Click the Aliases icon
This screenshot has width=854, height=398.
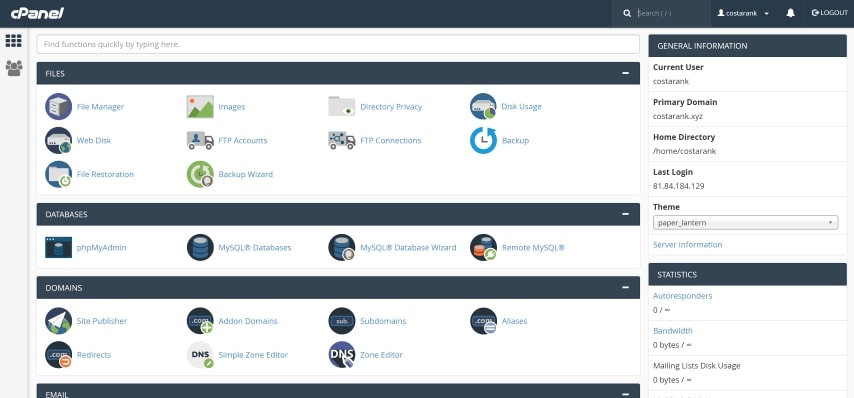[x=483, y=321]
